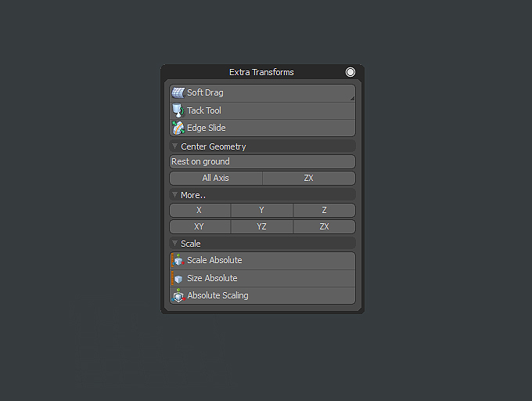Center geometry along Y axis
The width and height of the screenshot is (532, 401).
pos(262,210)
